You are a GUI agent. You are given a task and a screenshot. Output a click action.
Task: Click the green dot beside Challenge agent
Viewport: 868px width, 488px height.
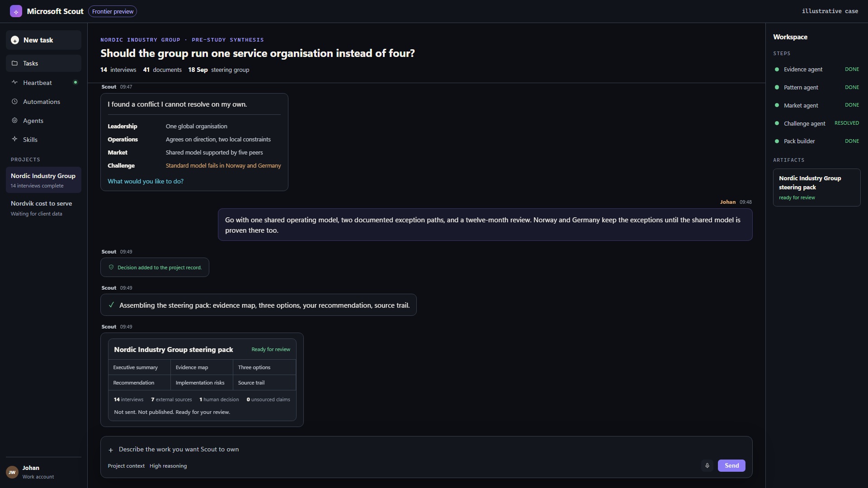[x=777, y=123]
